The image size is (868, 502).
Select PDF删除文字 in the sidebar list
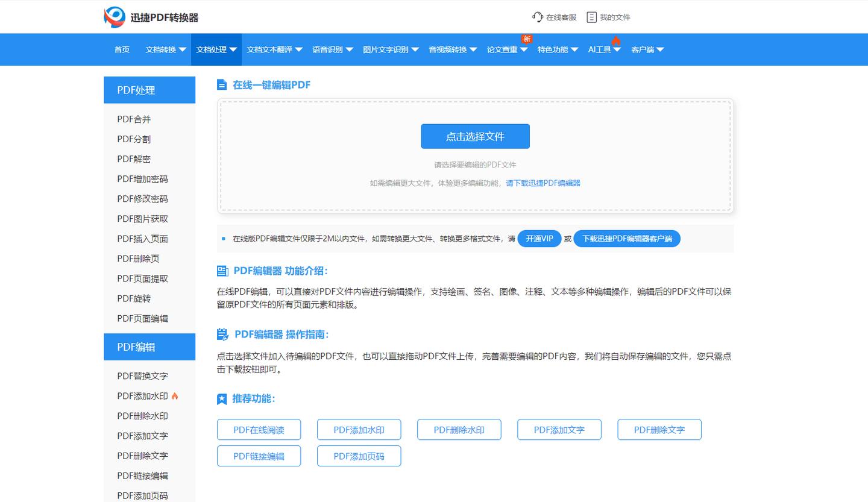tap(142, 456)
